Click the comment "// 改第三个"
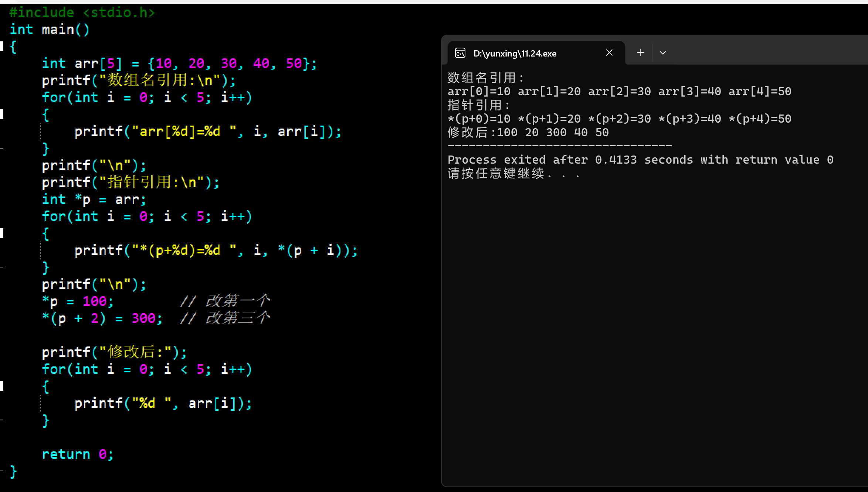 coord(226,318)
